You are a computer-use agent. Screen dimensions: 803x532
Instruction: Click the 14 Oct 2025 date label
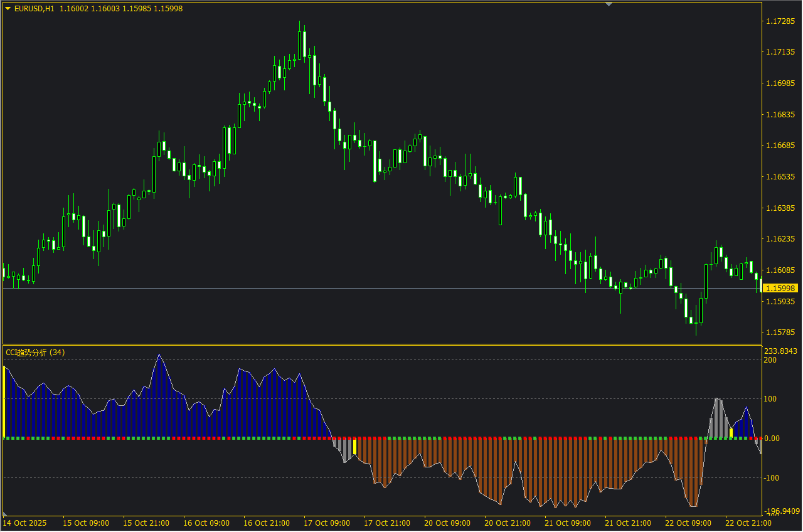pos(25,523)
